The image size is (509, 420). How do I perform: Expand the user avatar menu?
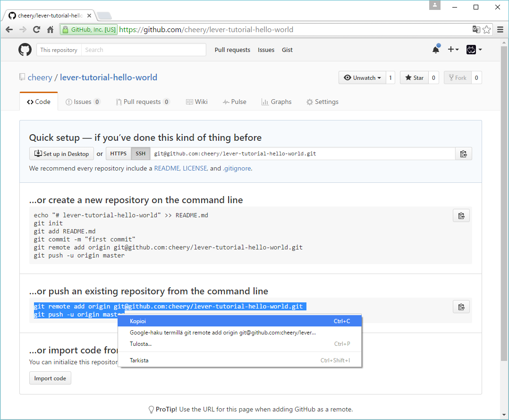point(474,50)
